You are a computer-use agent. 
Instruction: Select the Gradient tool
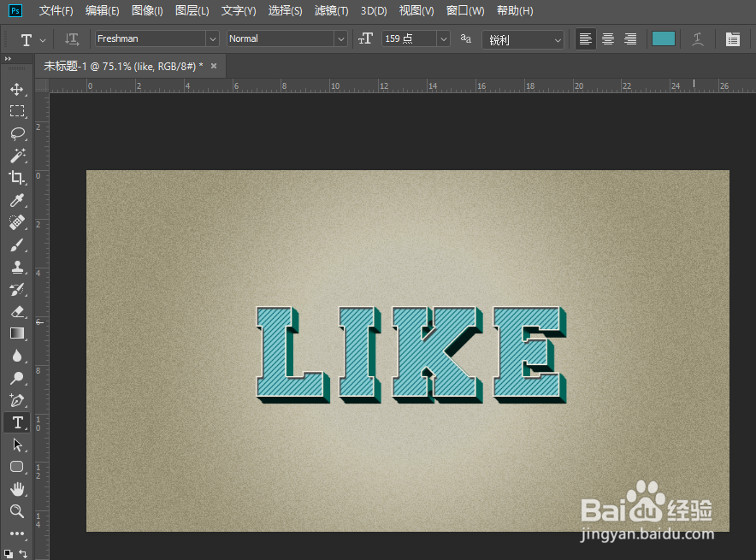click(17, 333)
